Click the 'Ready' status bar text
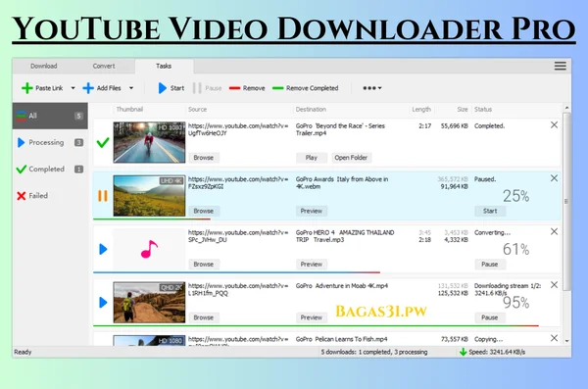 [x=23, y=352]
